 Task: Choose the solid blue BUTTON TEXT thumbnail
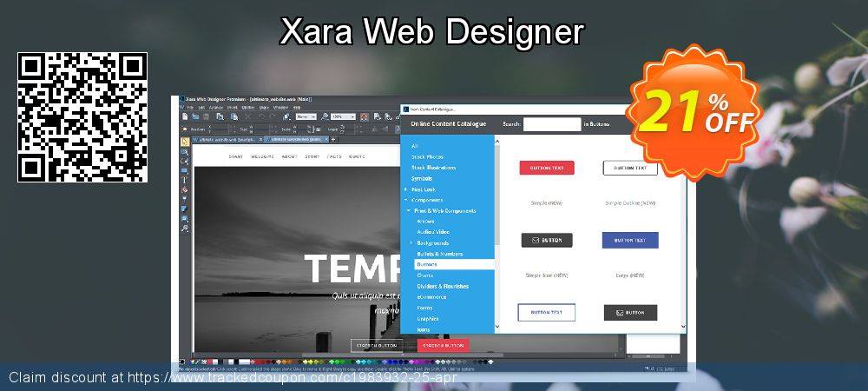[630, 241]
